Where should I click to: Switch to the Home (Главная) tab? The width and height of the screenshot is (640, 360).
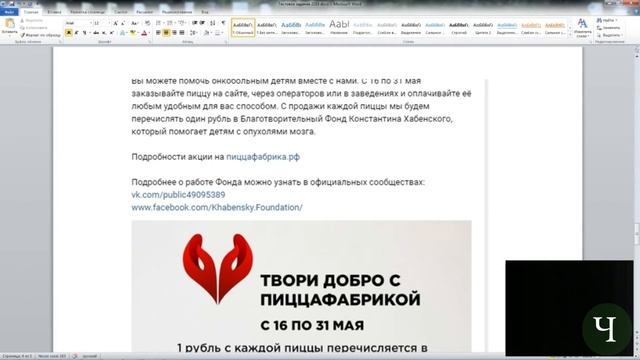[x=31, y=12]
